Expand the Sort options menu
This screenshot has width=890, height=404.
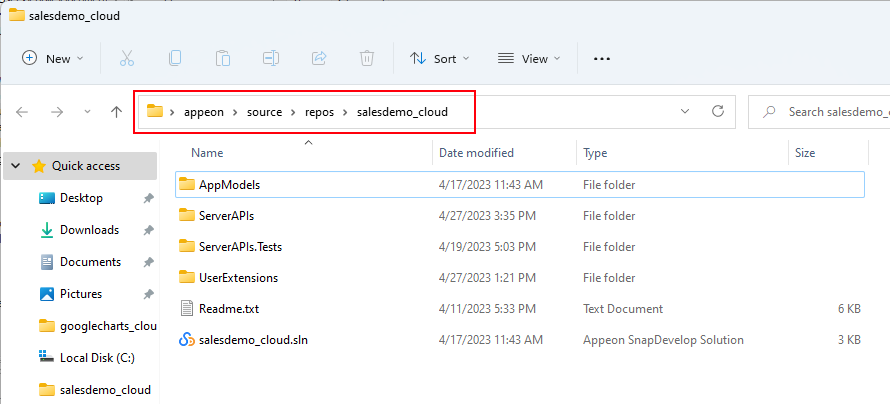440,58
